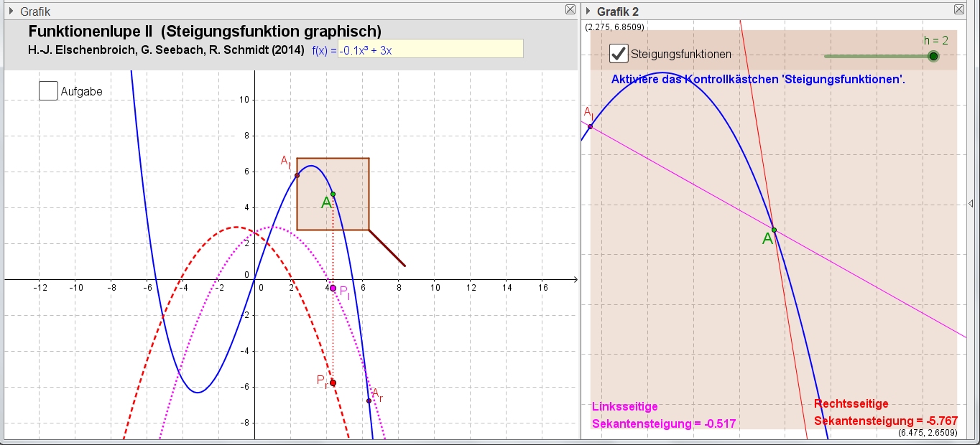
Task: Select green point A in Grafik 2
Action: [774, 230]
